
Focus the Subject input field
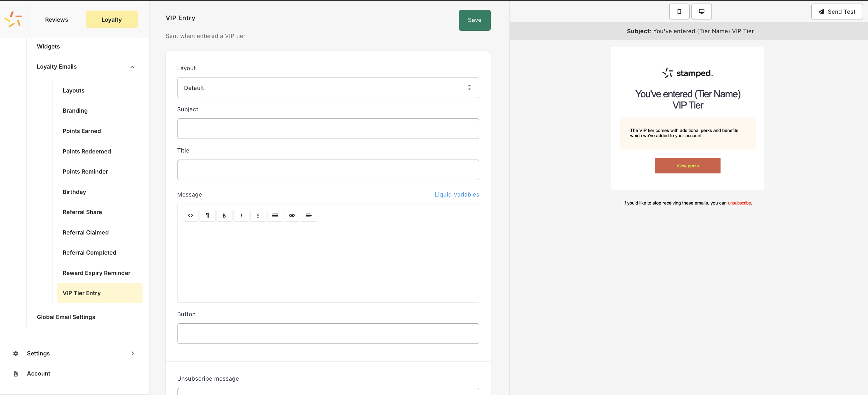(x=328, y=129)
